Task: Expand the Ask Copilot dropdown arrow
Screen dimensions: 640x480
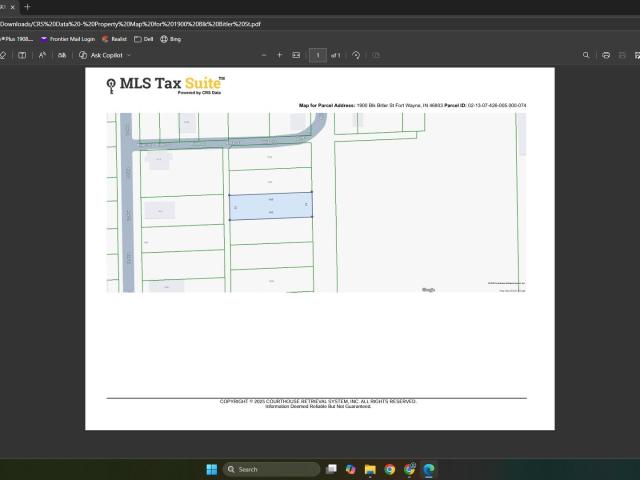Action: pyautogui.click(x=129, y=55)
